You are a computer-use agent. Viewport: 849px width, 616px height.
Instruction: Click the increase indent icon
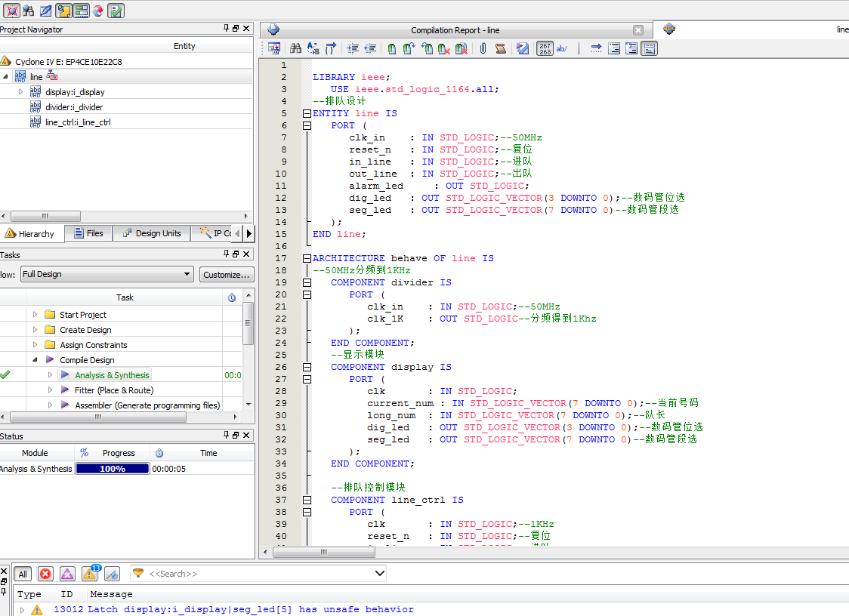[x=353, y=48]
